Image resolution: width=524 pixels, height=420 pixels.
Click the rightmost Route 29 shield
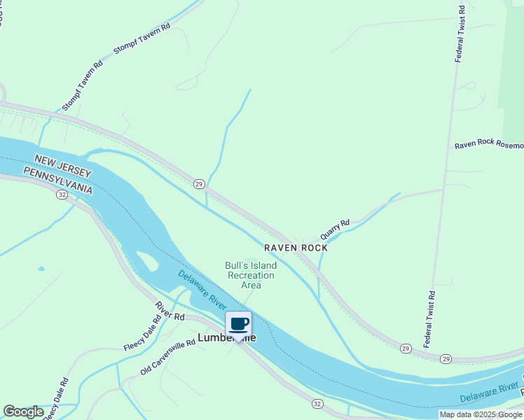446,359
